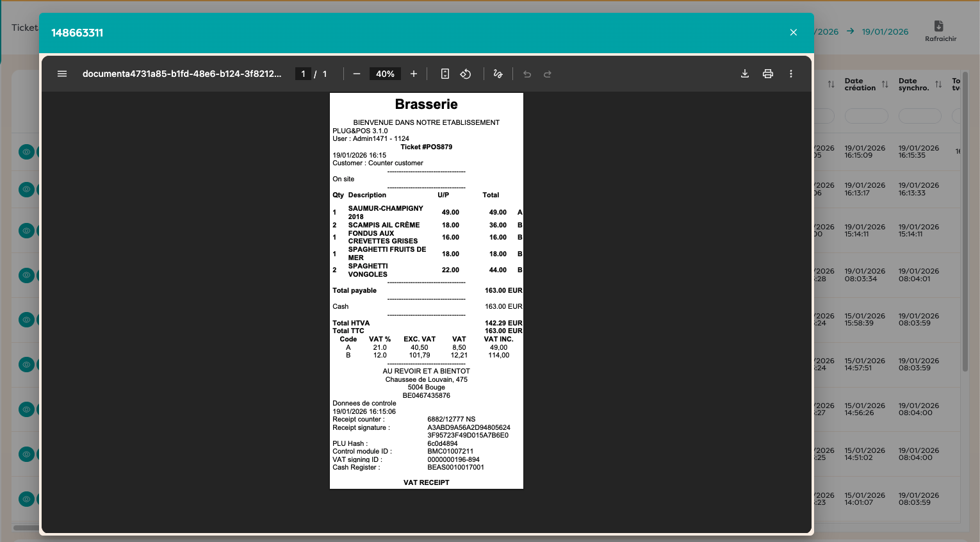Rotate the document counterclockwise

(x=466, y=74)
